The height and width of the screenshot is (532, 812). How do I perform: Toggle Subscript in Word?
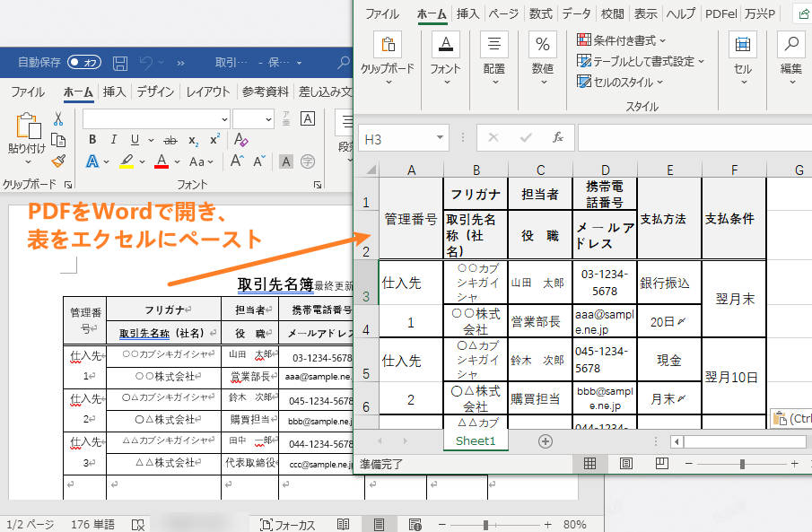pyautogui.click(x=193, y=140)
